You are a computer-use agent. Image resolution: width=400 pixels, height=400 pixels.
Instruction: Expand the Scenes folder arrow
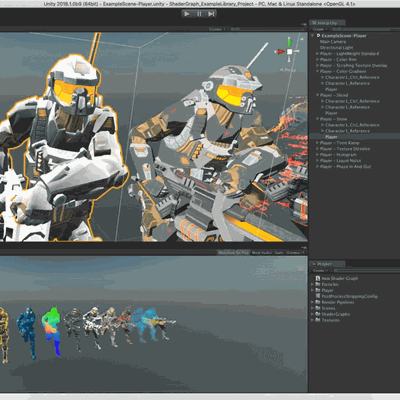click(x=313, y=308)
